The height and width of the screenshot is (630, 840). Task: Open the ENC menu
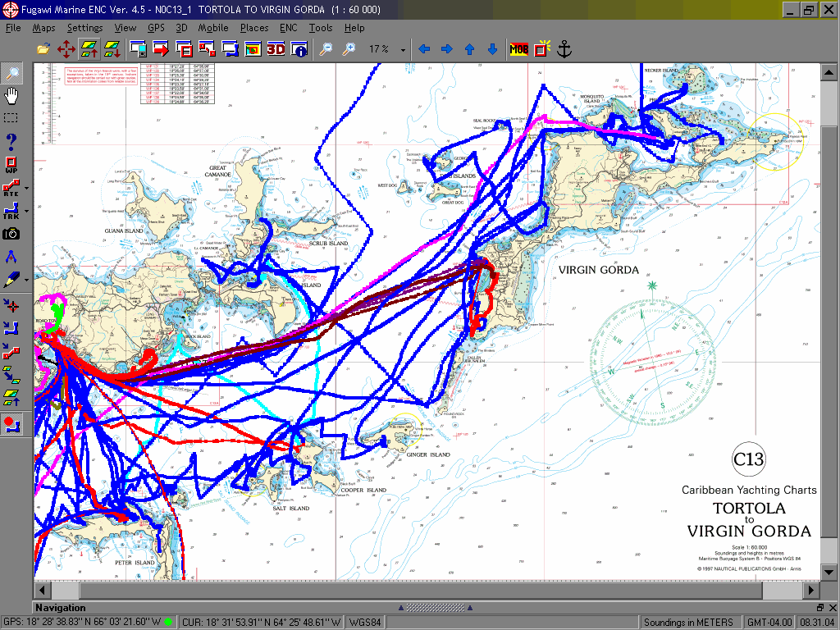288,28
